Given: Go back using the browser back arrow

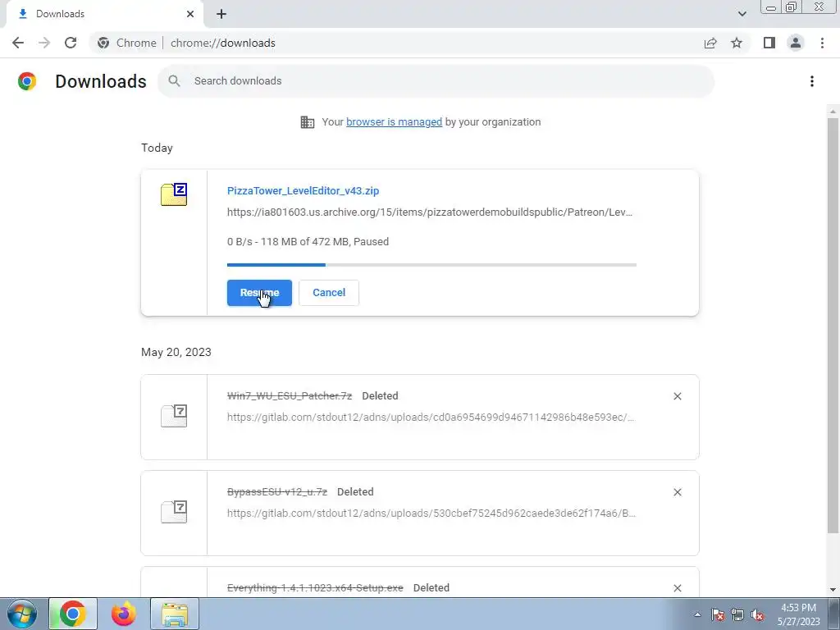Looking at the screenshot, I should coord(18,43).
